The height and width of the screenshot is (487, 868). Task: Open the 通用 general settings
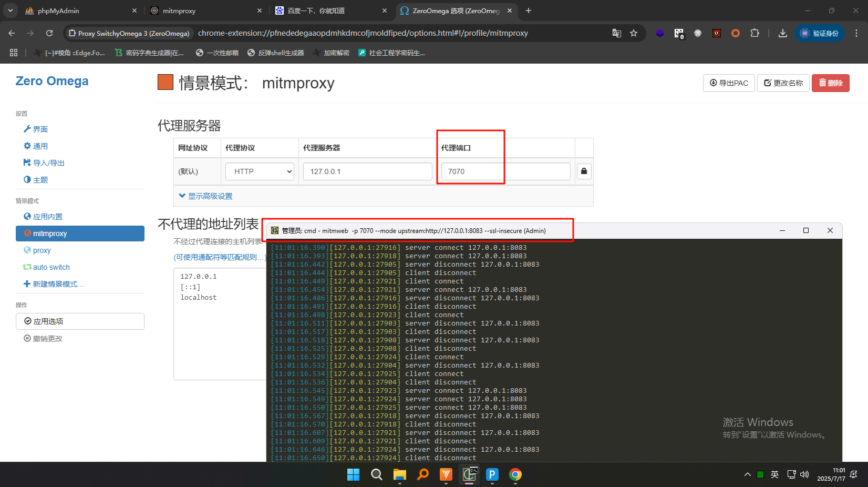click(36, 146)
